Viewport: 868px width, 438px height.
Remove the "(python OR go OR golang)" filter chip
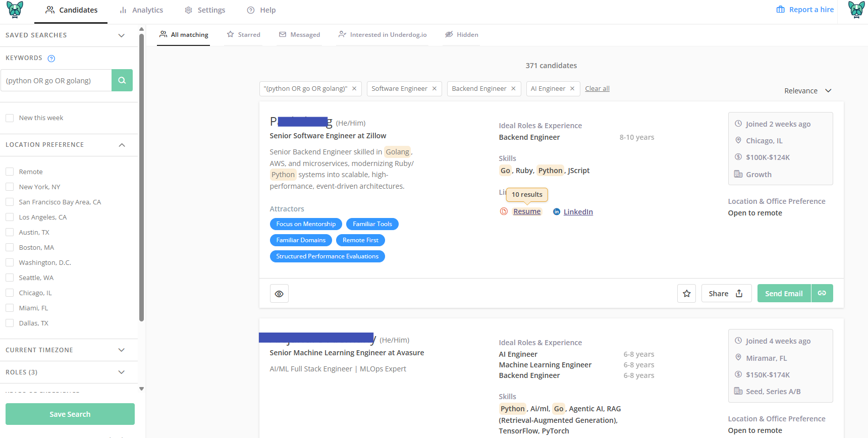click(x=354, y=89)
